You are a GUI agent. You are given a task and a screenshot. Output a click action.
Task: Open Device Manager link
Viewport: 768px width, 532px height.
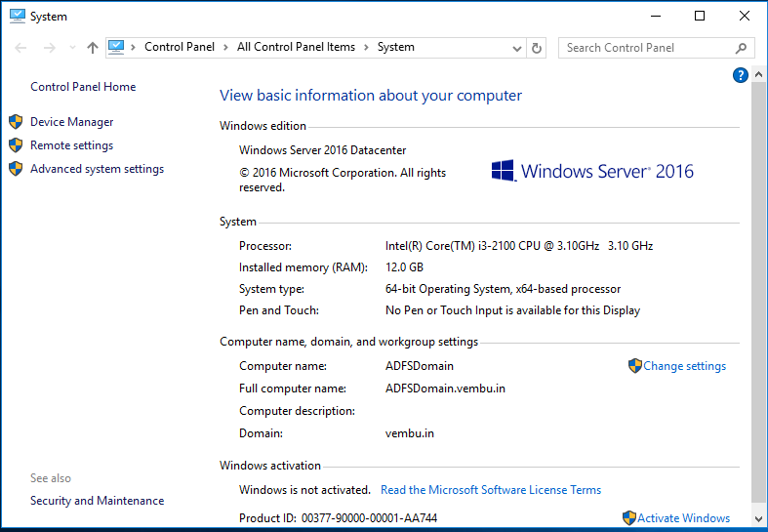71,122
